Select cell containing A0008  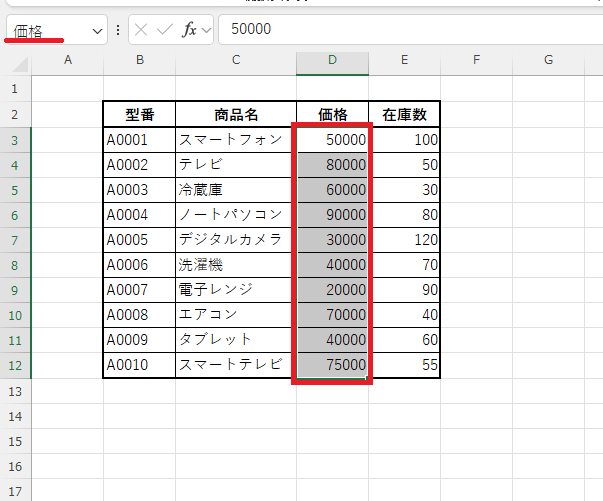click(140, 315)
